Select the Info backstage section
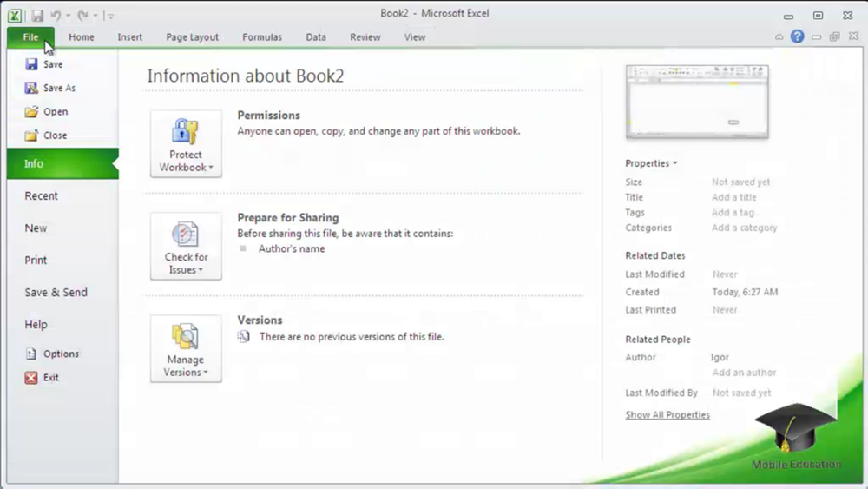 pyautogui.click(x=62, y=164)
